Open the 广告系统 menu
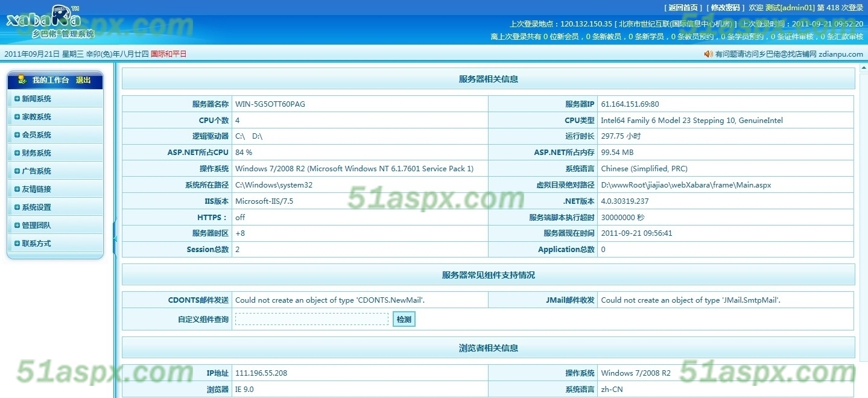 point(36,171)
